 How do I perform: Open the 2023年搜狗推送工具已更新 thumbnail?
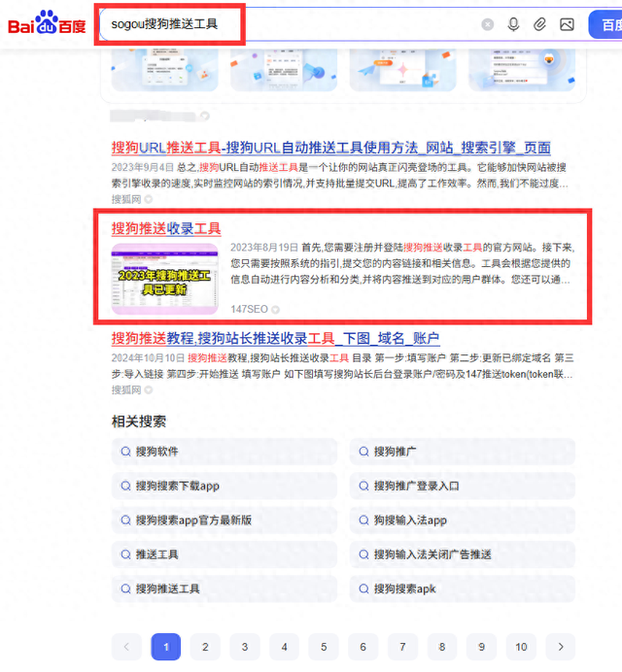[x=164, y=279]
